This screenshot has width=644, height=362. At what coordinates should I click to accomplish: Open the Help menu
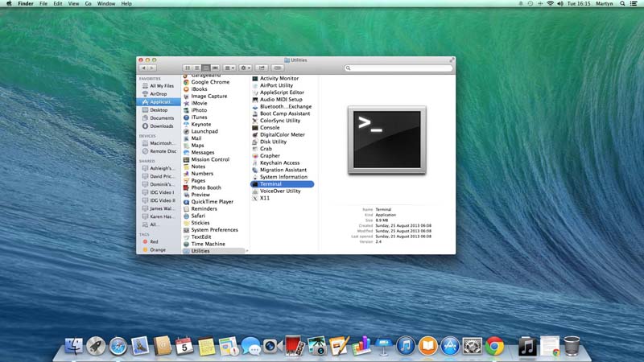pos(126,3)
